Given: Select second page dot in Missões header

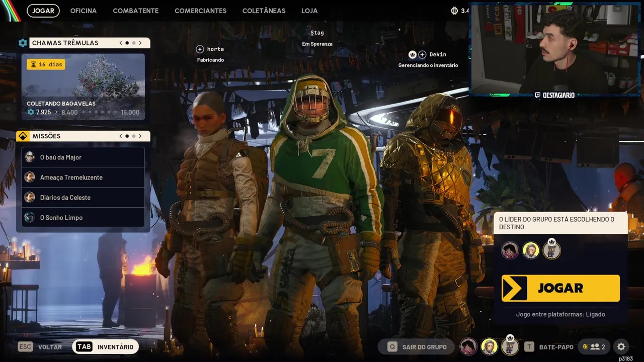Looking at the screenshot, I should 134,136.
